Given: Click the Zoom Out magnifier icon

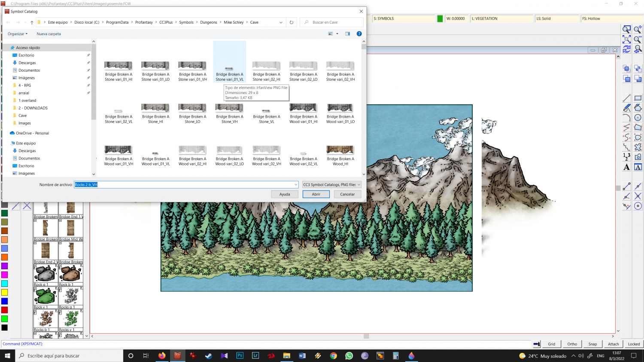Looking at the screenshot, I should 638,39.
